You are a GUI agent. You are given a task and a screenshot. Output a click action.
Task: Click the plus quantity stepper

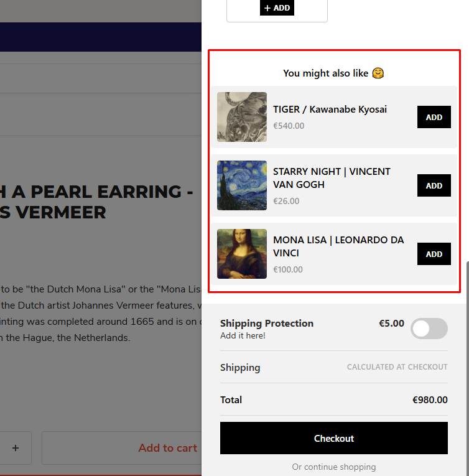16,448
